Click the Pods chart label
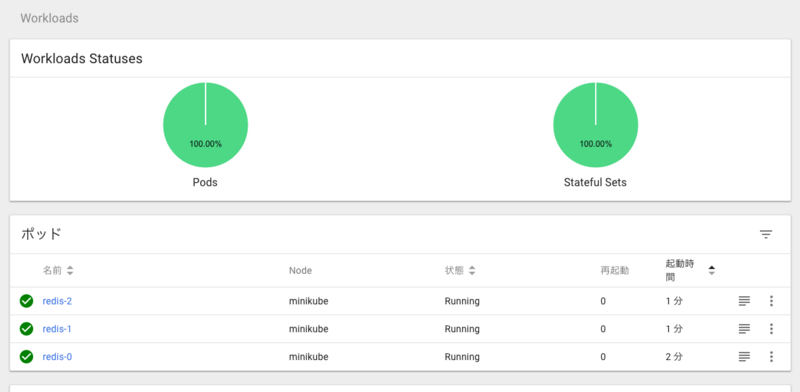 [x=205, y=182]
